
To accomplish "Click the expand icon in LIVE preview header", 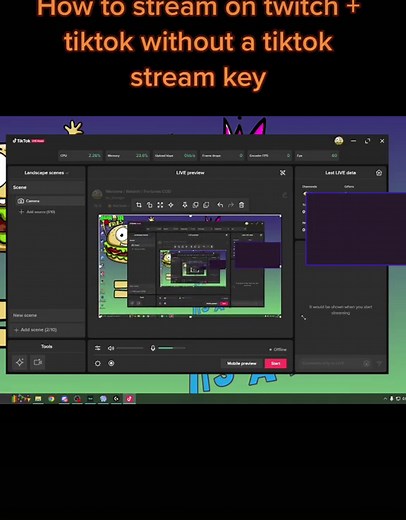I will (x=283, y=173).
